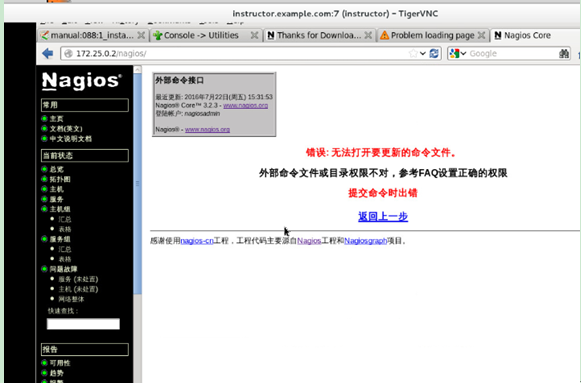Open 服务 (未处置) problems link
581x383 pixels.
point(78,279)
